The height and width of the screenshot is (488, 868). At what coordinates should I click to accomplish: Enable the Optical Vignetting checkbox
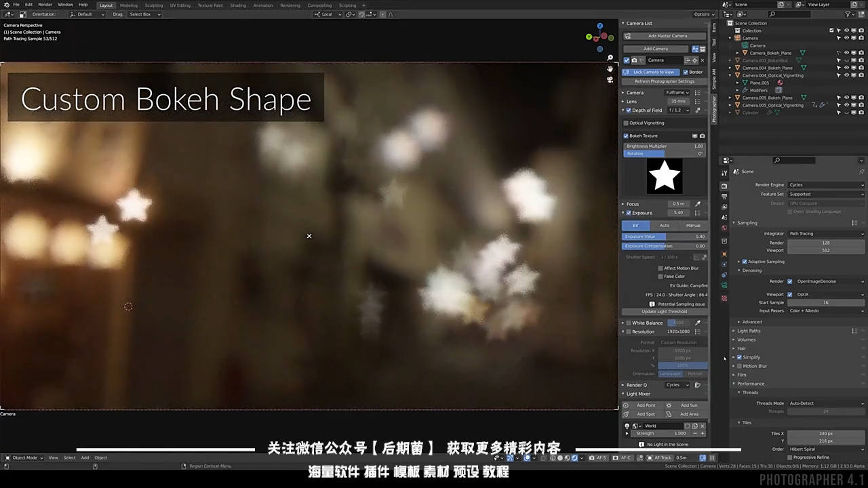[626, 123]
